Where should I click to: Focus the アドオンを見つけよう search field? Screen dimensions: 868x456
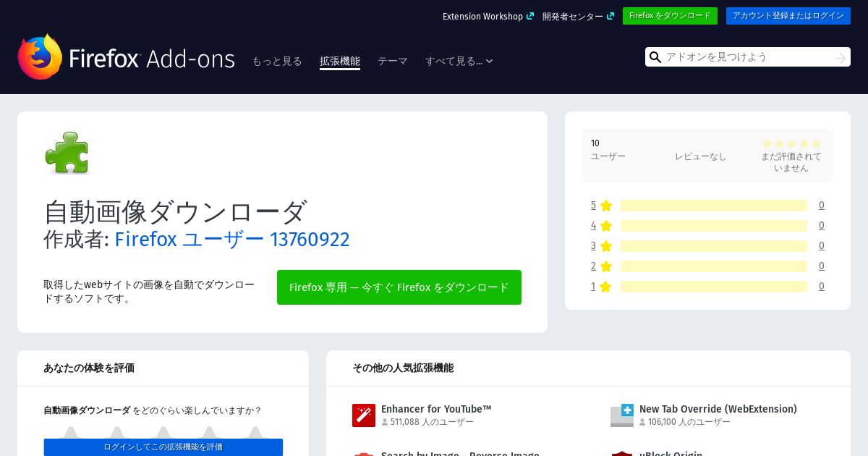click(x=748, y=57)
